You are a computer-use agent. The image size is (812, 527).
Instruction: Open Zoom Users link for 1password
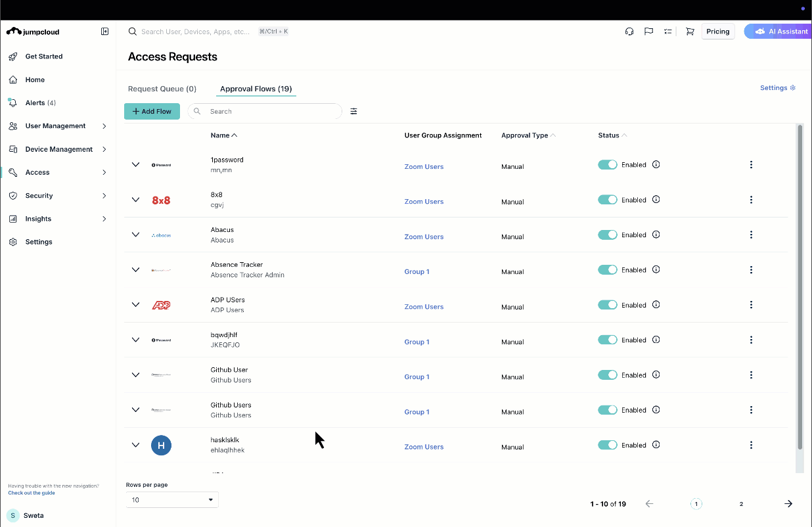point(424,167)
